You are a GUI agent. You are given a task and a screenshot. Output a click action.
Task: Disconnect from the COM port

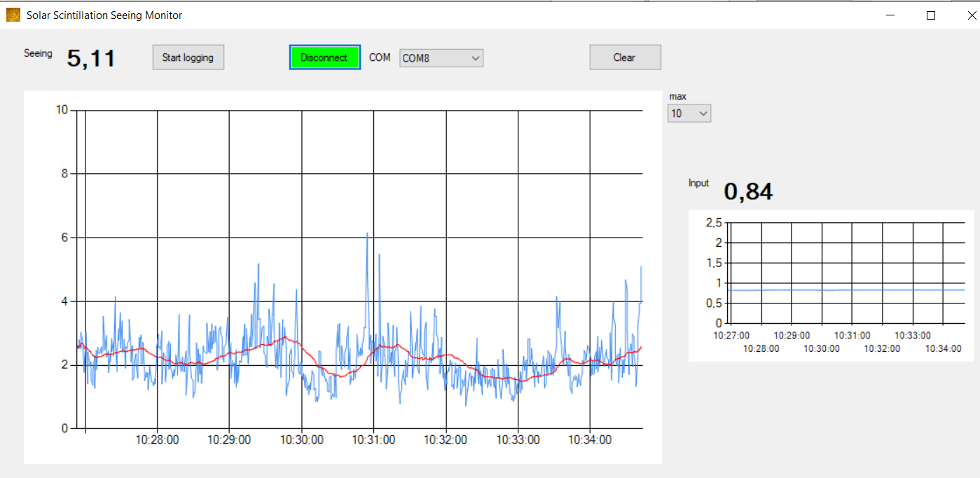[324, 57]
